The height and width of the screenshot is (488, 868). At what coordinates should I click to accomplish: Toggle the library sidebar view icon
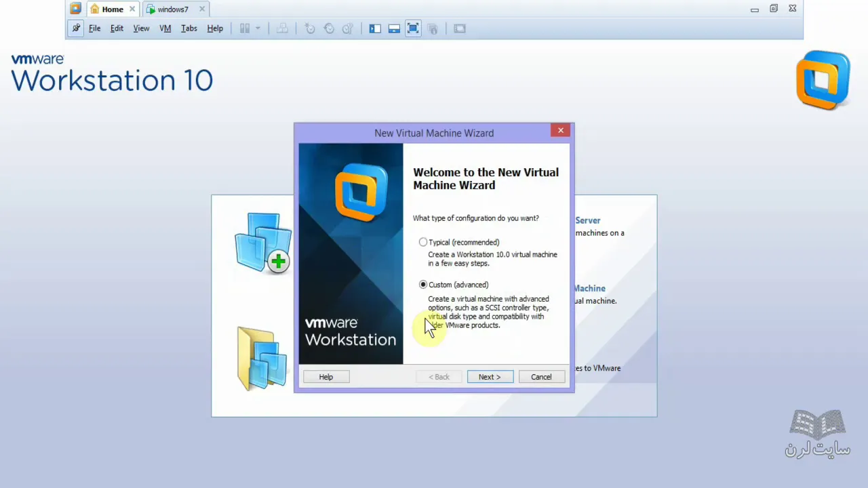tap(375, 28)
